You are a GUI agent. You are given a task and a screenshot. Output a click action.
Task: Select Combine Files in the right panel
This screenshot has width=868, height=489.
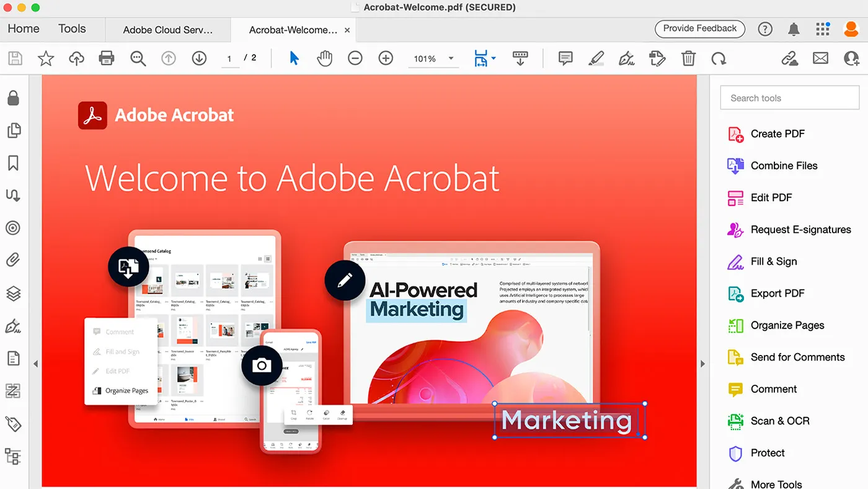[785, 166]
